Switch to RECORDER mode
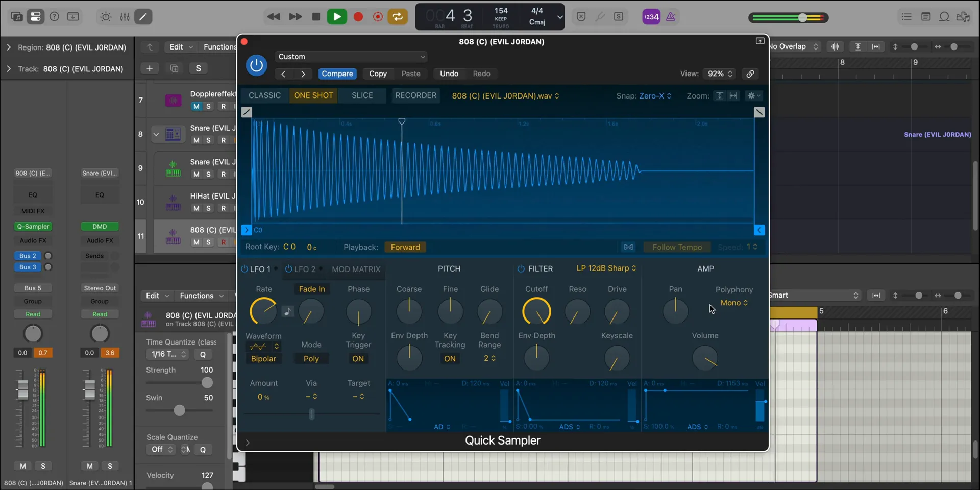Screen dimensions: 980x490 [416, 95]
